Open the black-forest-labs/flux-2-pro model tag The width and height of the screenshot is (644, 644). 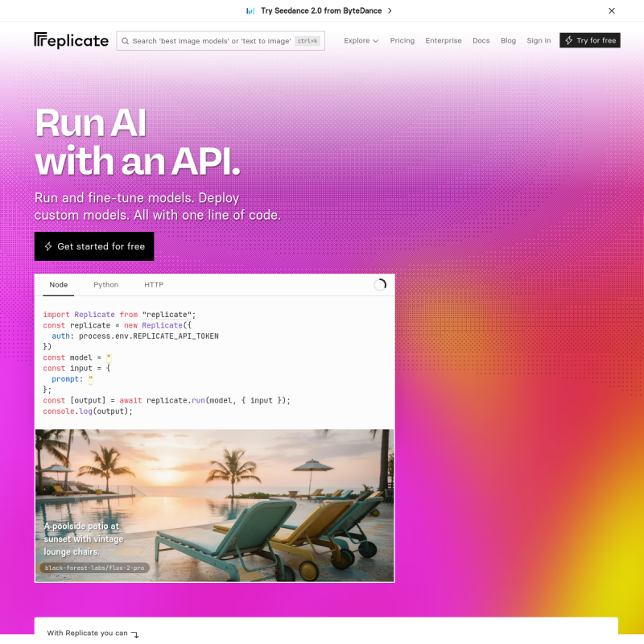94,568
